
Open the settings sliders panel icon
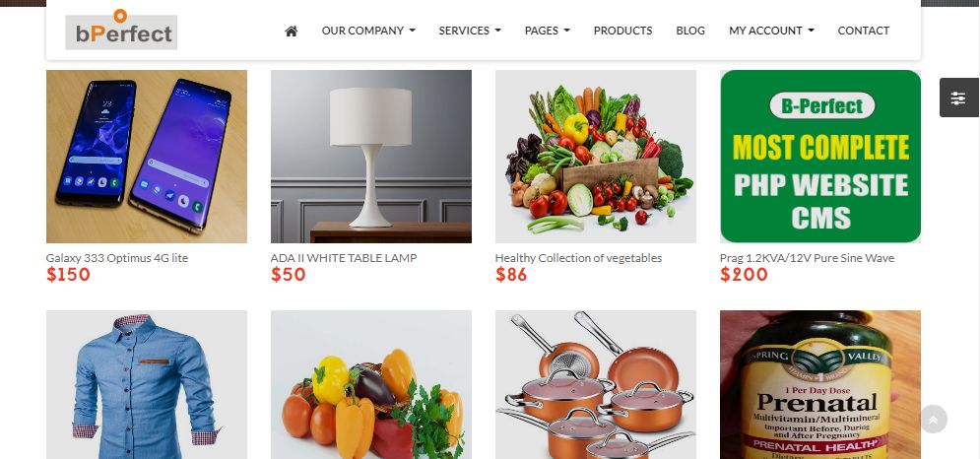click(958, 98)
